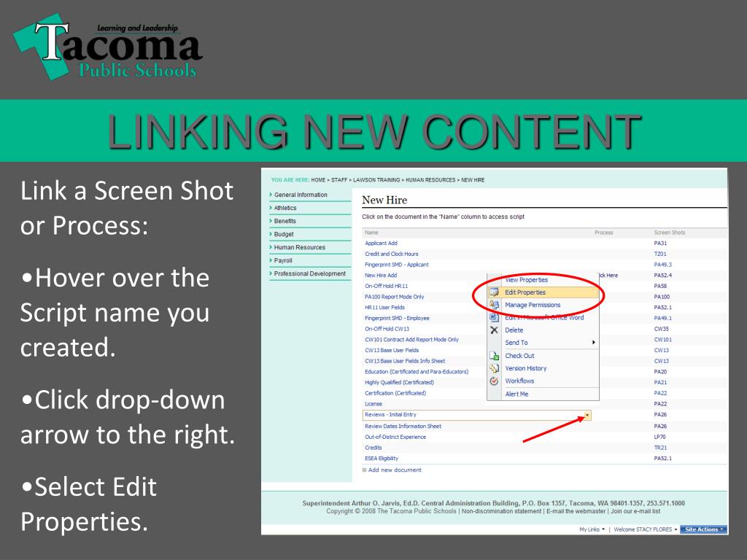
Task: Click the Microsoft Word edit icon
Action: coord(494,317)
